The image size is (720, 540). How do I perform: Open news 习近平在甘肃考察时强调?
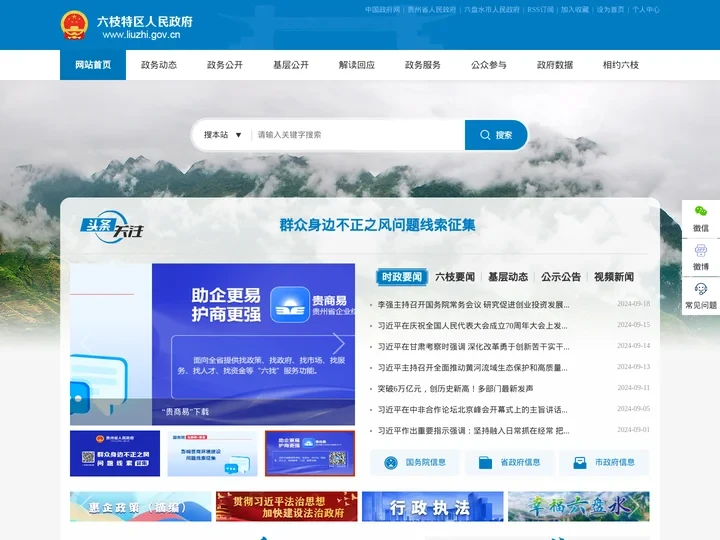tap(473, 347)
